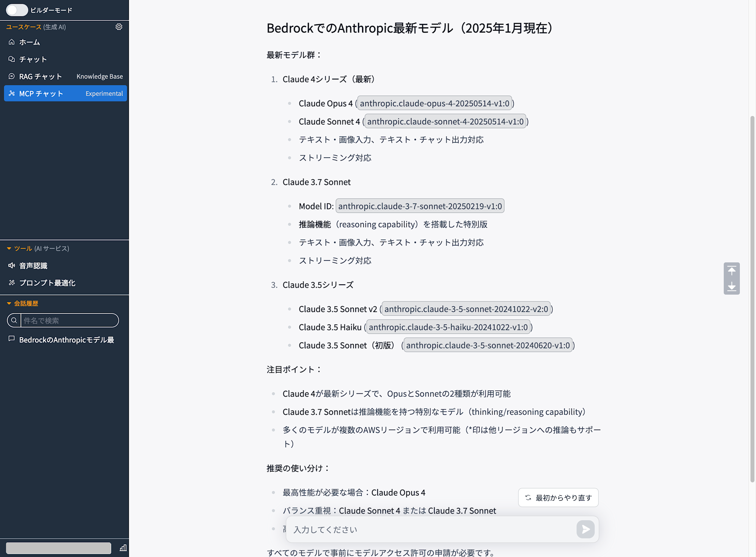756x557 pixels.
Task: Click the RAG chat message icon
Action: coord(12,76)
